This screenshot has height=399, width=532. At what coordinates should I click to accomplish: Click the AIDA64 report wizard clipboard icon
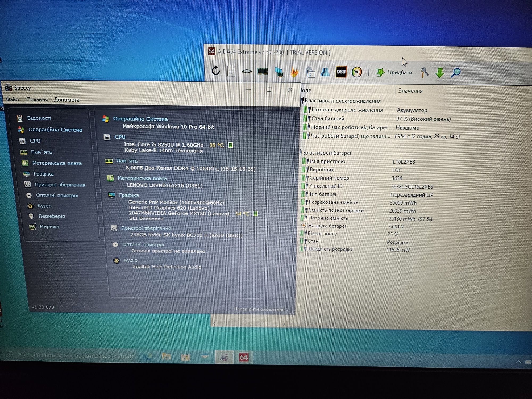(x=310, y=72)
